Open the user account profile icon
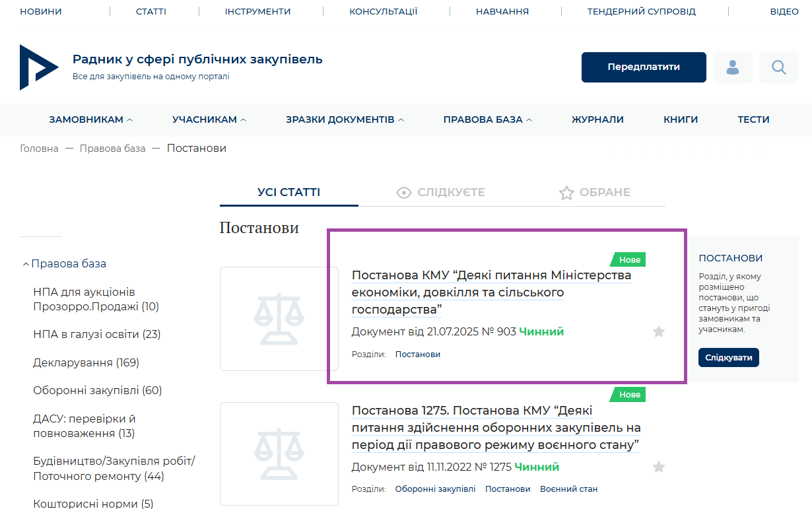Viewport: 812px width, 509px height. click(732, 67)
